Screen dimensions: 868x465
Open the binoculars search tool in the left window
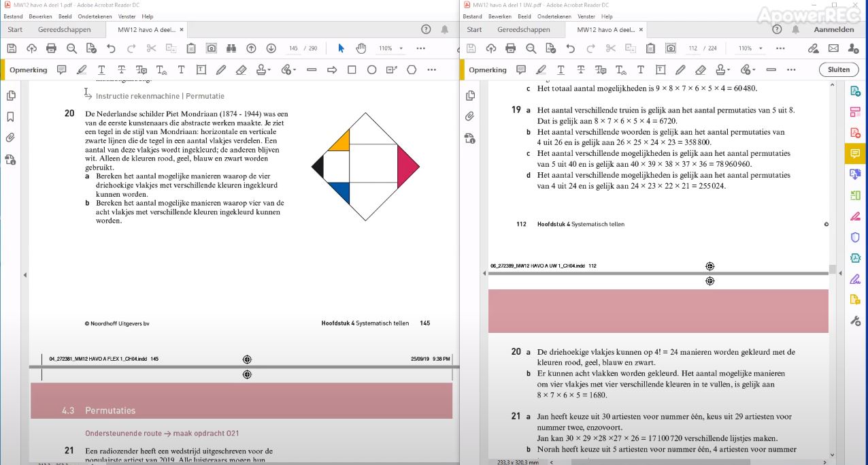click(x=231, y=48)
